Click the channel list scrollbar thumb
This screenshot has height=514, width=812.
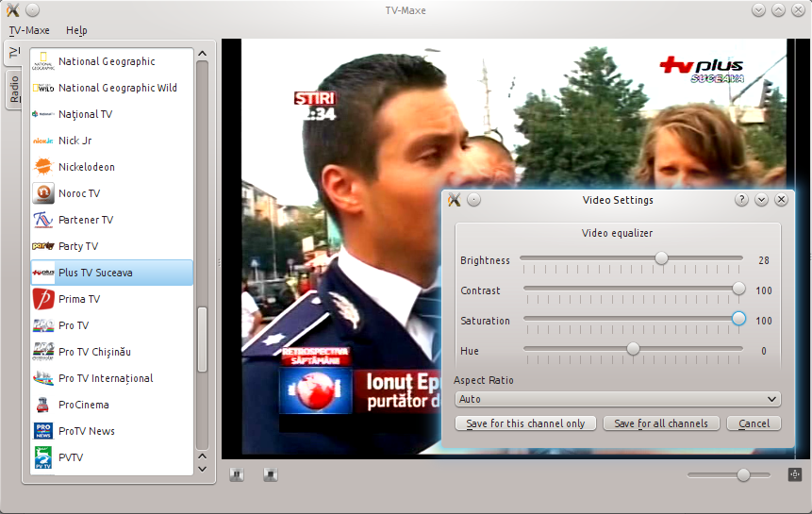click(203, 340)
